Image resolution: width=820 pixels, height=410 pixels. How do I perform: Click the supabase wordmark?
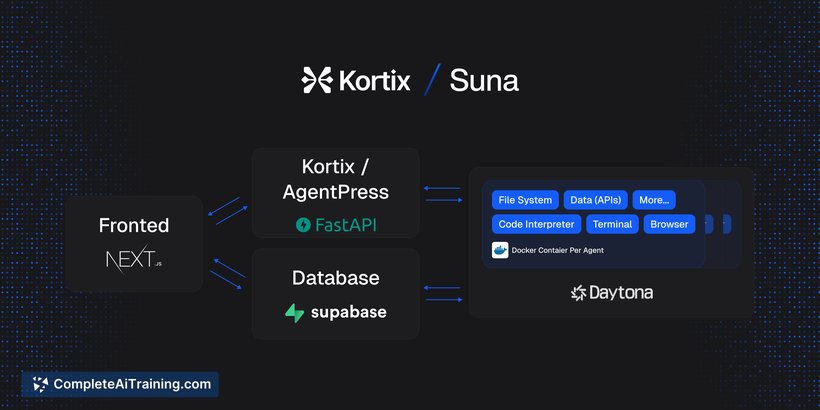pos(349,313)
